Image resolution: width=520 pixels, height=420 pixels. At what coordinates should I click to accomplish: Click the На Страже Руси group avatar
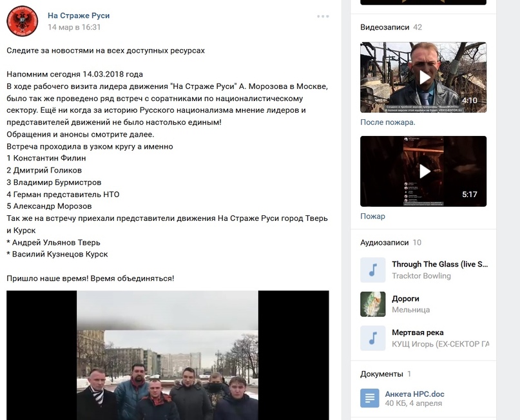coord(22,21)
